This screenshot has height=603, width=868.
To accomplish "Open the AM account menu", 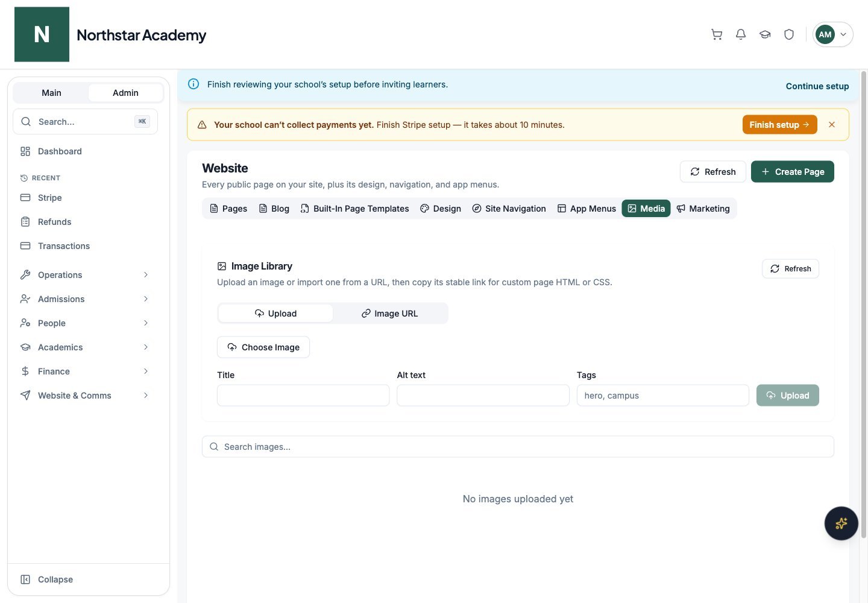I will 832,34.
